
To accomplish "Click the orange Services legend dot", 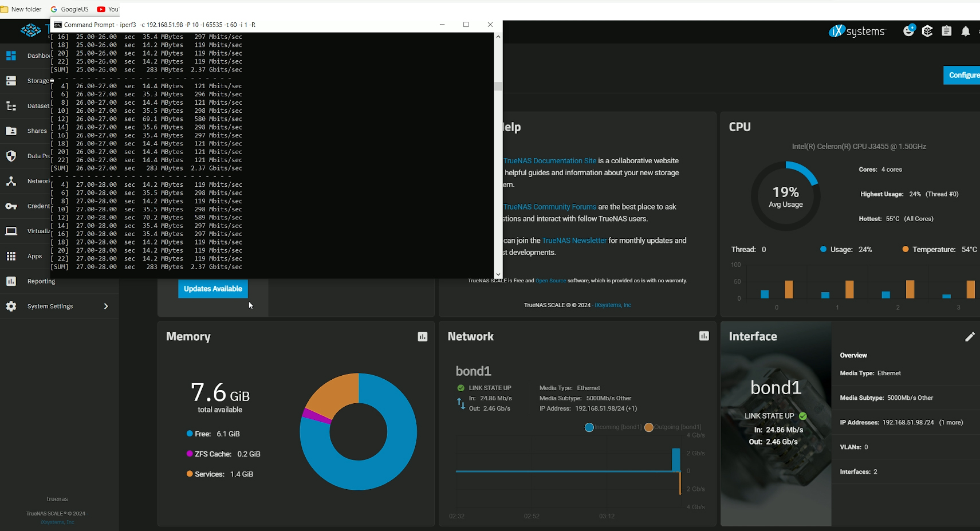I will 190,474.
